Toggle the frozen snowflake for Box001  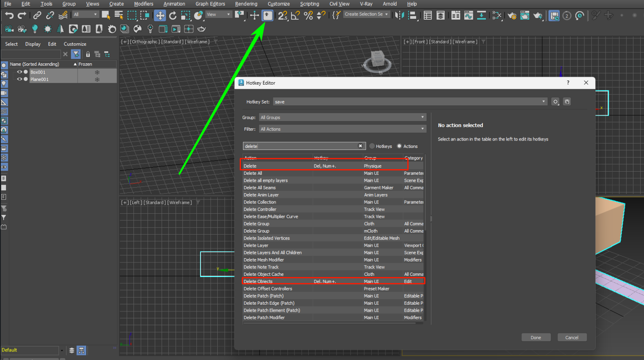coord(97,72)
